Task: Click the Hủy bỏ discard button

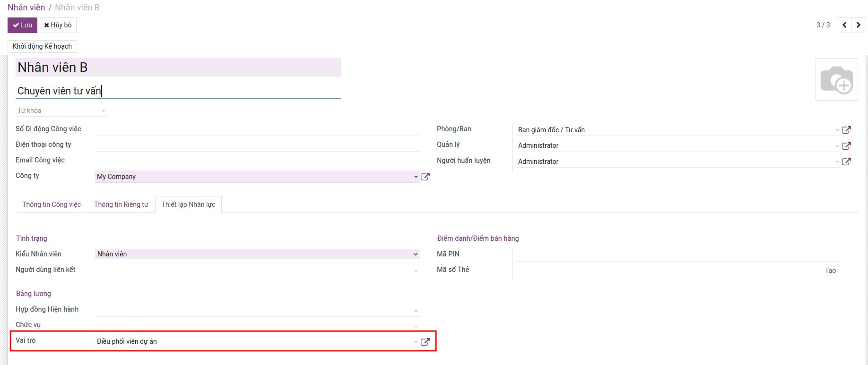Action: (58, 25)
